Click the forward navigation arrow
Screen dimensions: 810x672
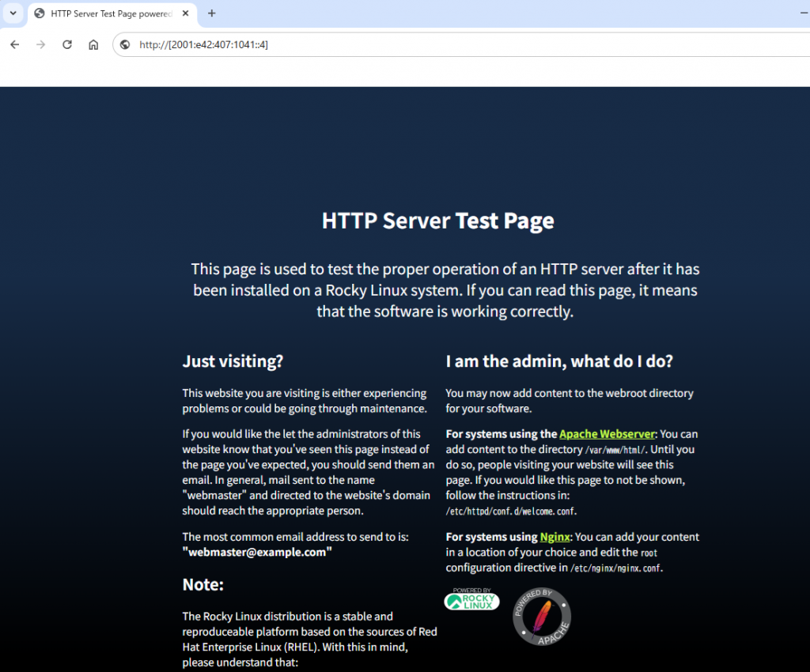[41, 45]
